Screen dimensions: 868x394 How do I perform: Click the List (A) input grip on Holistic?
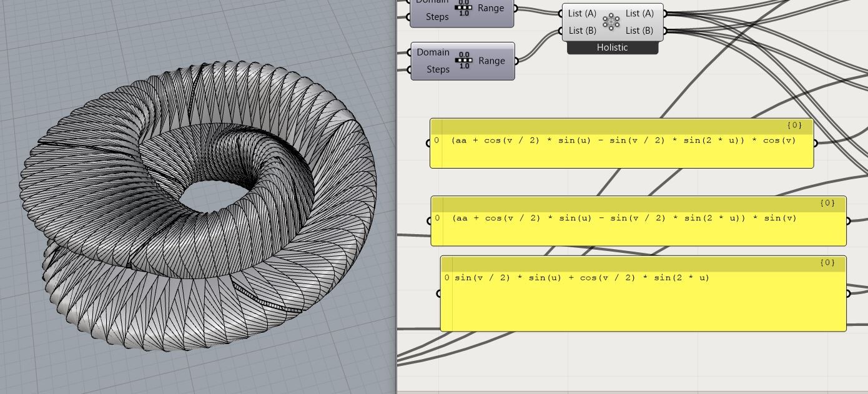[x=561, y=13]
